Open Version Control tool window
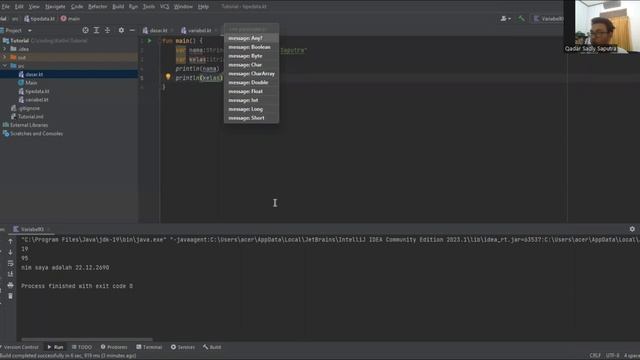Viewport: 640px width, 360px height. point(20,347)
